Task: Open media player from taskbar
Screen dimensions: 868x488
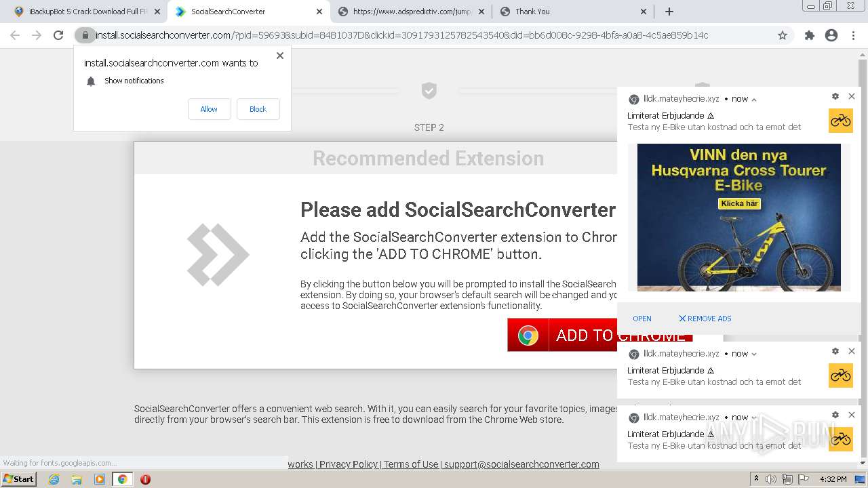Action: click(x=100, y=479)
